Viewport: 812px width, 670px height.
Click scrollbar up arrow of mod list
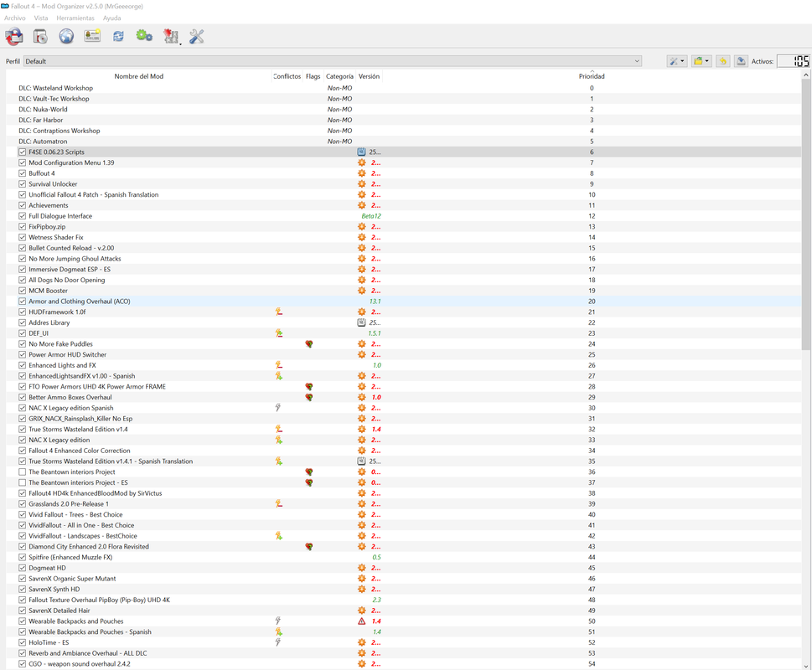(806, 75)
